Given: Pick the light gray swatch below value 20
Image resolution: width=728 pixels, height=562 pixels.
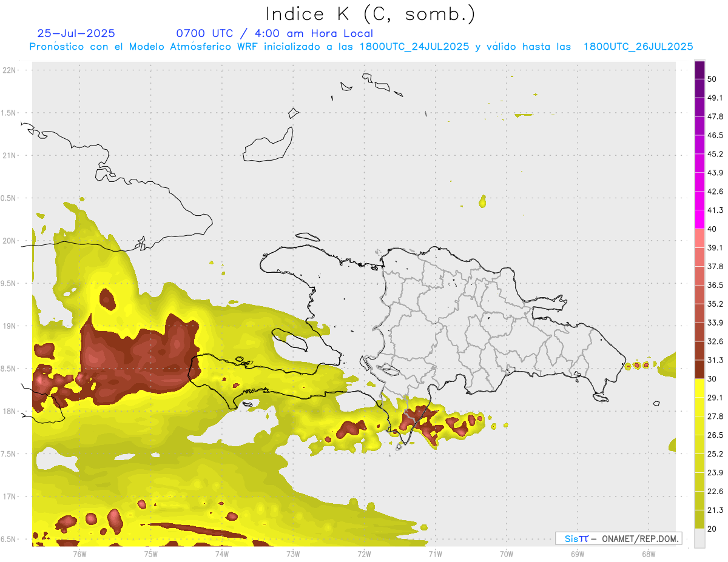Looking at the screenshot, I should coord(699,538).
